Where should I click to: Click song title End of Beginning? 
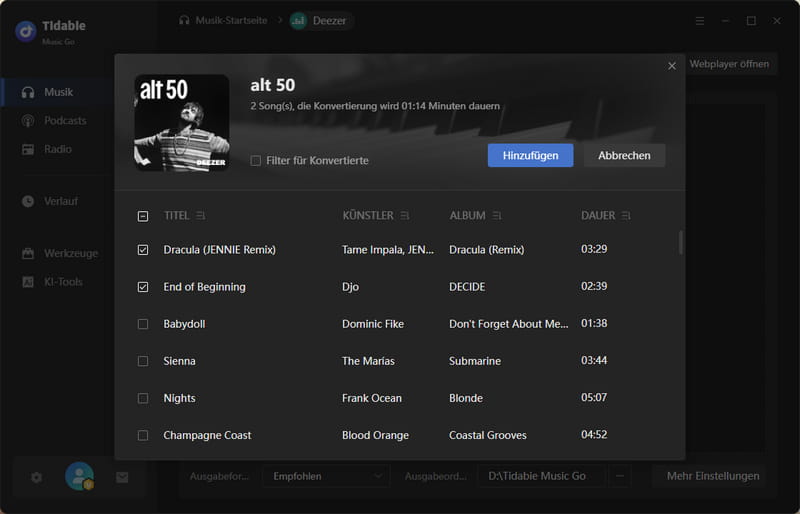(204, 287)
